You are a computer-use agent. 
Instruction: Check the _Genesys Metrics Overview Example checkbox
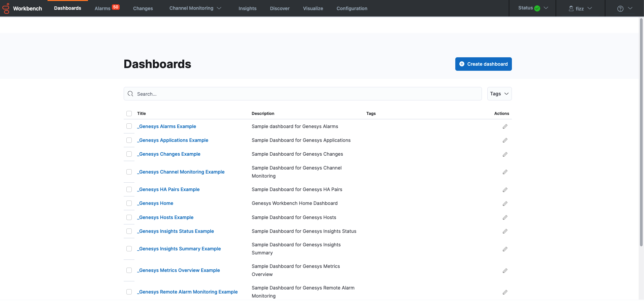129,270
